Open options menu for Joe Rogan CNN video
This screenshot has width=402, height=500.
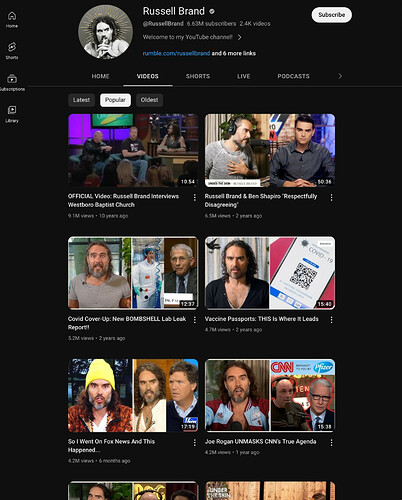click(x=331, y=442)
